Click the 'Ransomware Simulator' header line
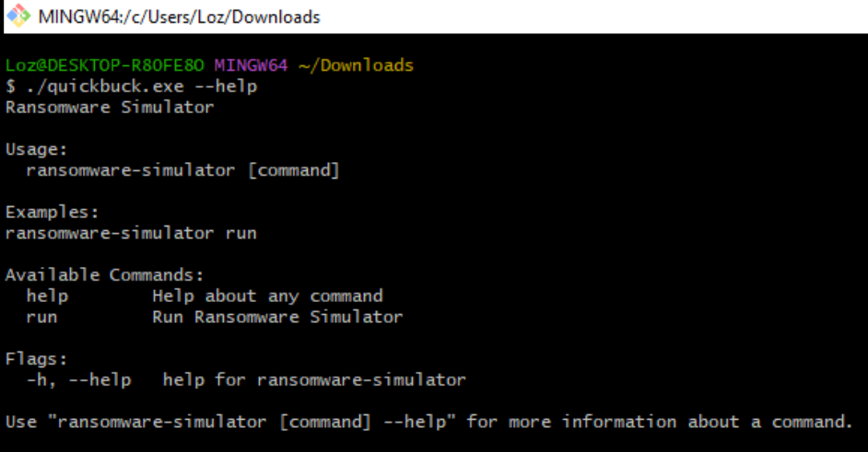This screenshot has height=452, width=868. click(110, 107)
